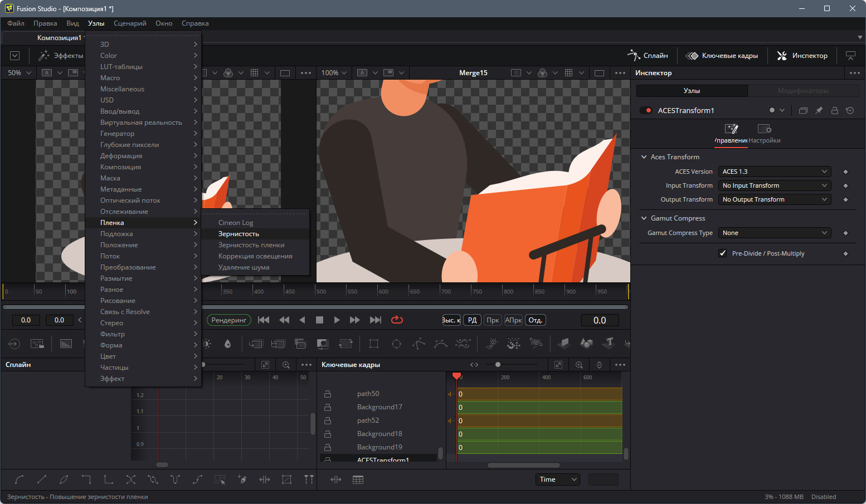This screenshot has width=866, height=504.
Task: Click the Text tool icon in toolbar
Action: pyautogui.click(x=609, y=343)
